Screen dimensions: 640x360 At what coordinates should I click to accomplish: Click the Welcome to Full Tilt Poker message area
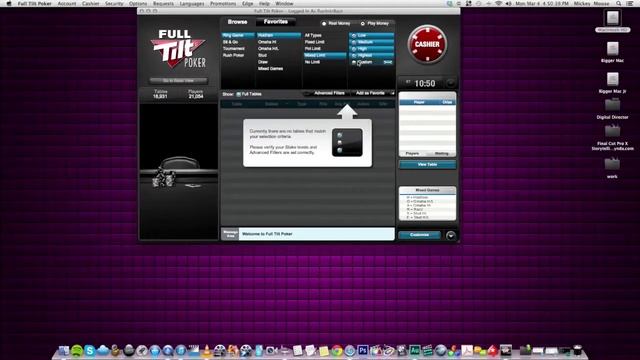coord(316,234)
